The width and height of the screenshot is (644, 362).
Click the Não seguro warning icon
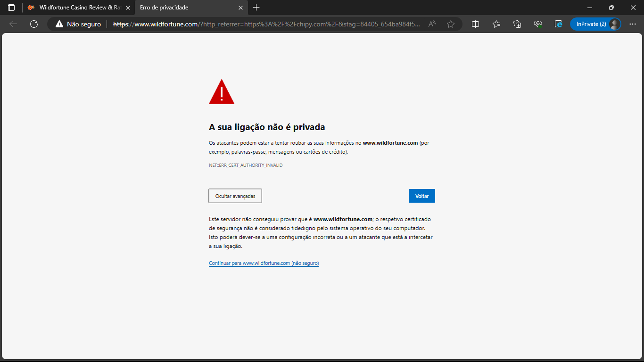[x=60, y=24]
